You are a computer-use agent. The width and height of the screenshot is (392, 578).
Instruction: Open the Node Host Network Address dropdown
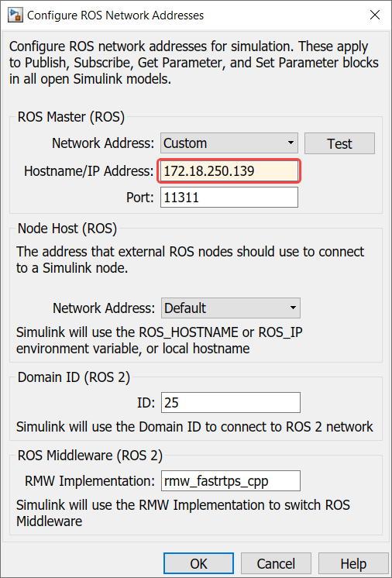pos(231,308)
